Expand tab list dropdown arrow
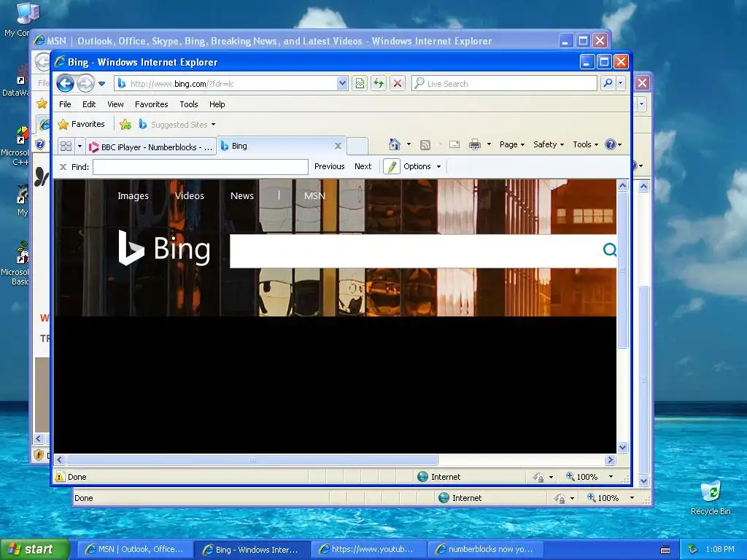This screenshot has height=560, width=747. tap(80, 146)
